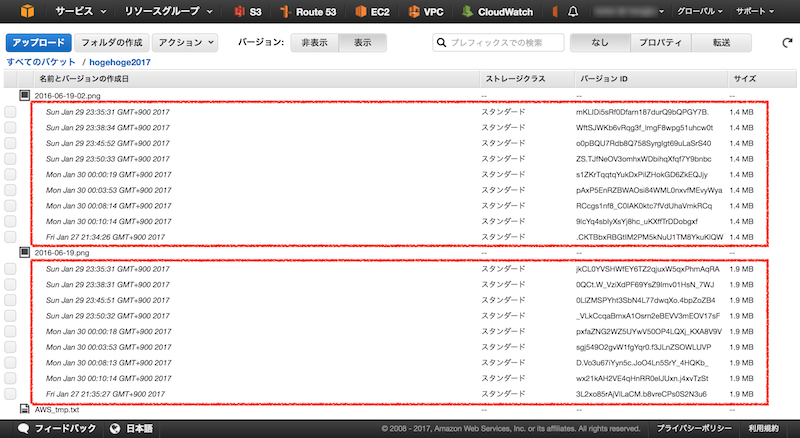Select the 2016-06-19.png file name

62,253
